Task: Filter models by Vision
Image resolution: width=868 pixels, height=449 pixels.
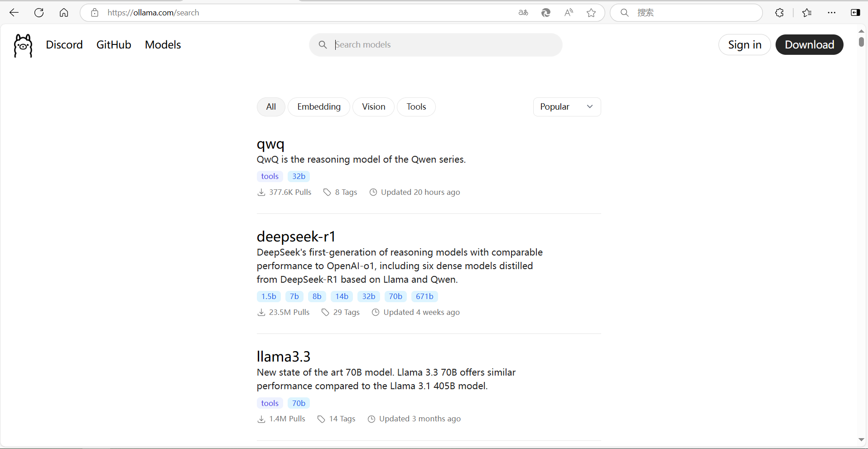Action: pos(374,107)
